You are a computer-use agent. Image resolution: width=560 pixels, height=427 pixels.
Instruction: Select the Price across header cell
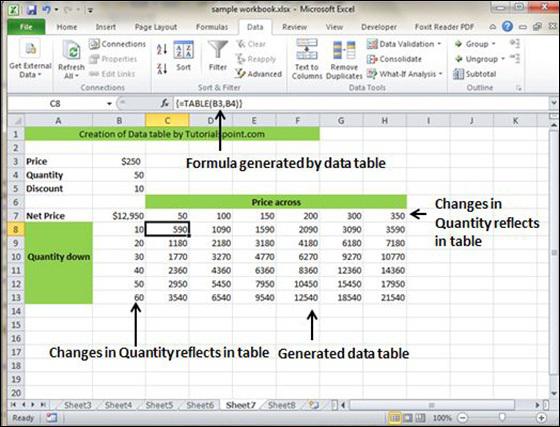[276, 202]
